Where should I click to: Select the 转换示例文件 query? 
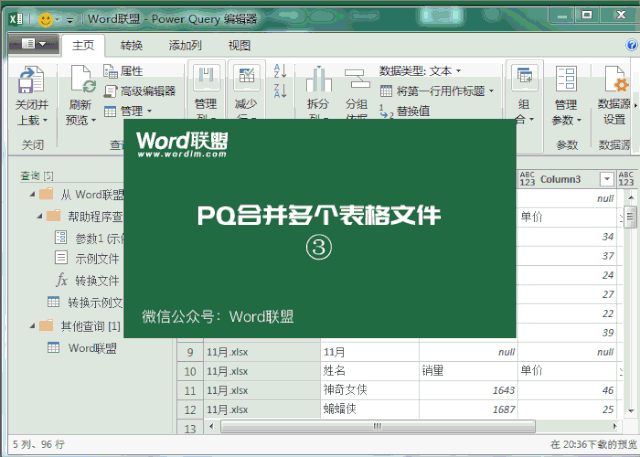point(85,302)
